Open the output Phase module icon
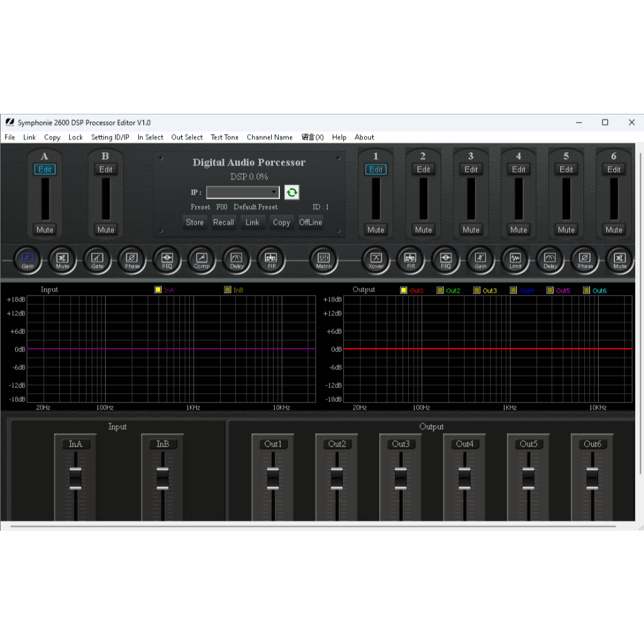Image resolution: width=644 pixels, height=644 pixels. coord(585,260)
